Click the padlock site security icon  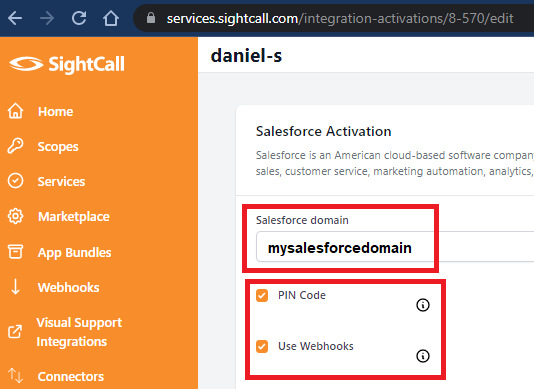151,18
